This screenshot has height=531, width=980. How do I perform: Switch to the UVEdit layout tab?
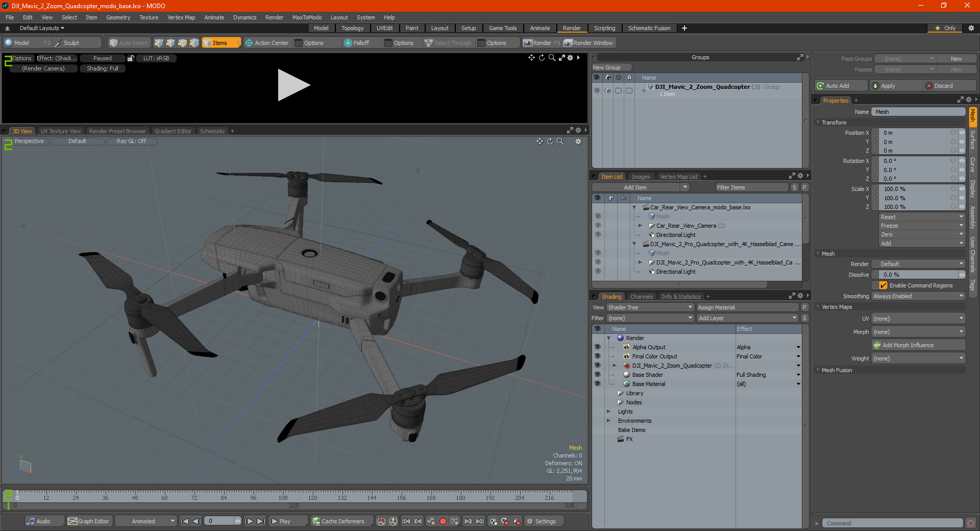(384, 28)
